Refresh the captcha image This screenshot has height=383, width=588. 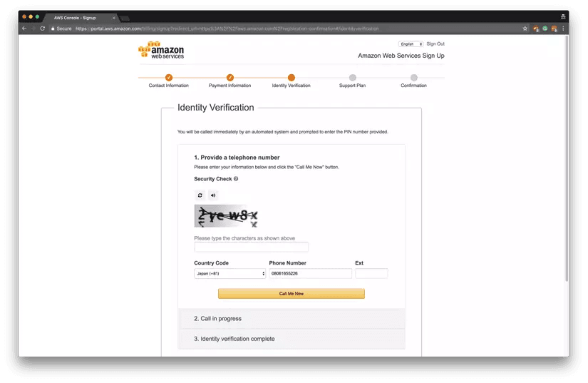pos(200,195)
